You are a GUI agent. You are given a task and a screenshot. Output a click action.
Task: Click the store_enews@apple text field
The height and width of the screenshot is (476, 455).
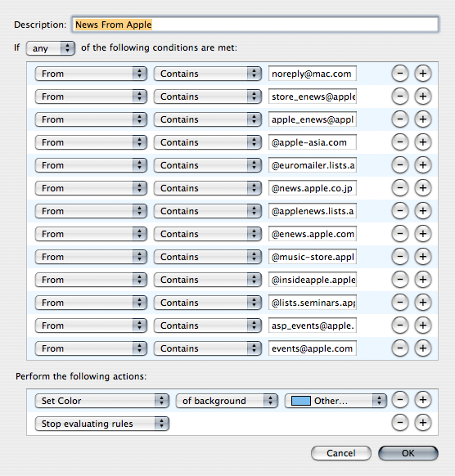point(313,97)
